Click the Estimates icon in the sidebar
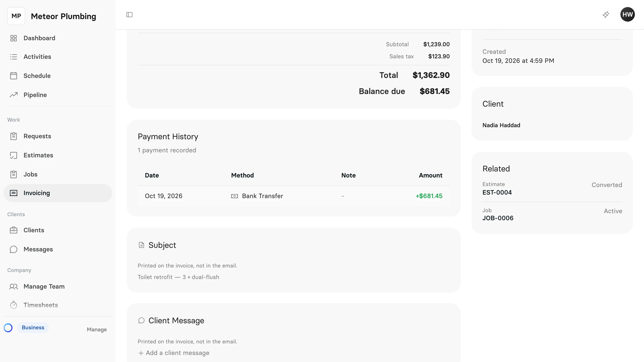The height and width of the screenshot is (362, 644). coord(13,155)
